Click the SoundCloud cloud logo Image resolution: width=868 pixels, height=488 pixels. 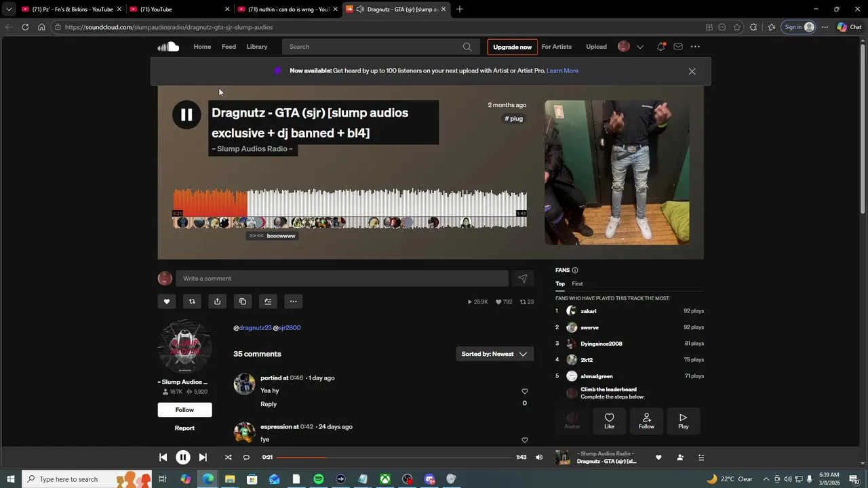point(168,47)
